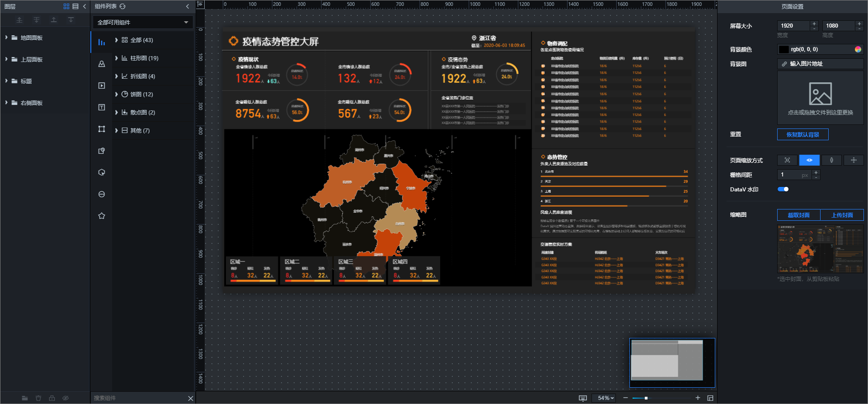The width and height of the screenshot is (868, 404).
Task: Select the material components category icon
Action: pyautogui.click(x=102, y=151)
